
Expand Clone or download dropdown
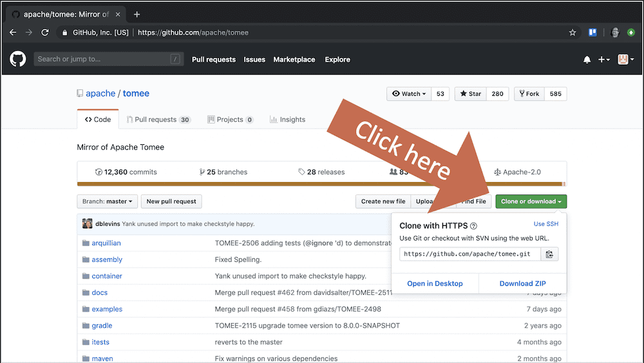tap(531, 201)
